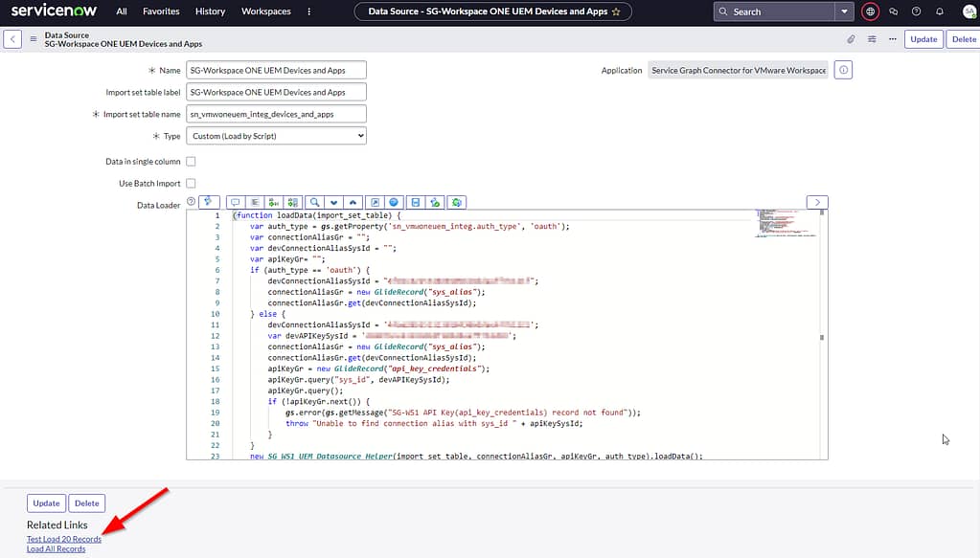The image size is (980, 558).
Task: Expand the script editor side panel arrow
Action: coord(816,202)
